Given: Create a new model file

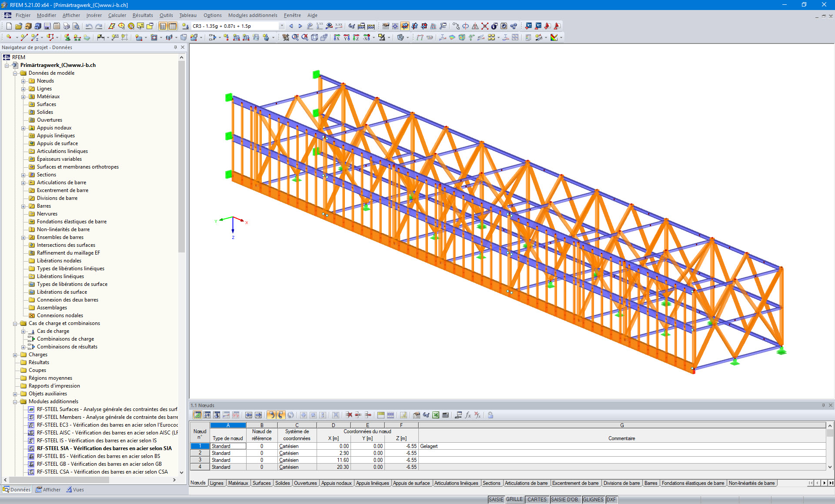Looking at the screenshot, I should 9,26.
